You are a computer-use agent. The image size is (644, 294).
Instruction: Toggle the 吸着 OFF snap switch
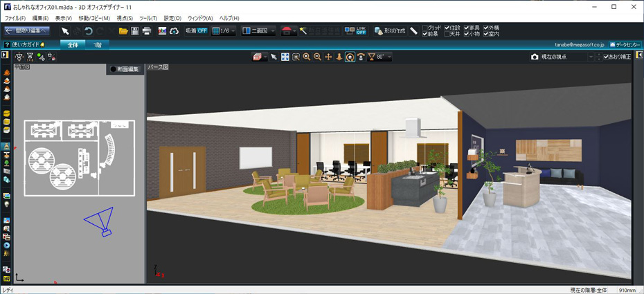197,30
